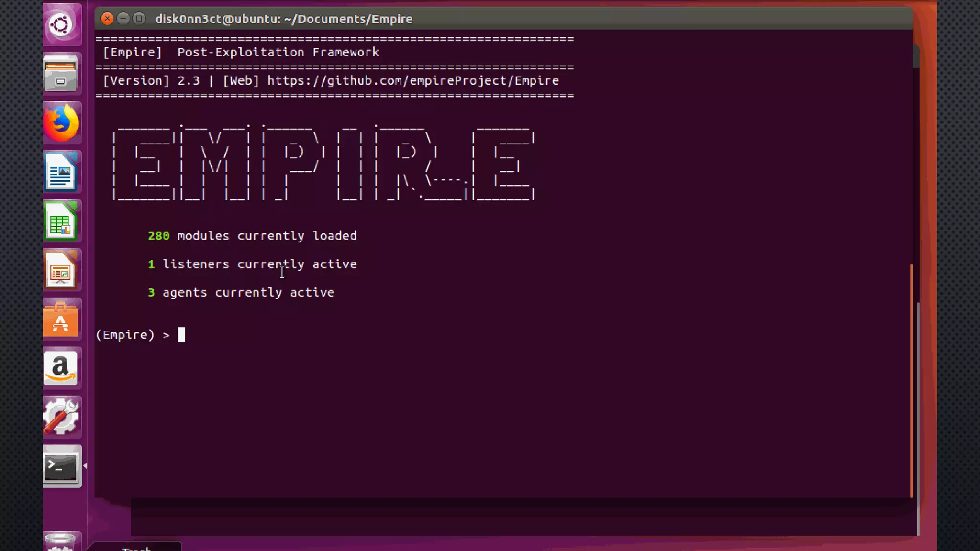980x551 pixels.
Task: Launch LibreOffice Writer
Action: point(61,173)
